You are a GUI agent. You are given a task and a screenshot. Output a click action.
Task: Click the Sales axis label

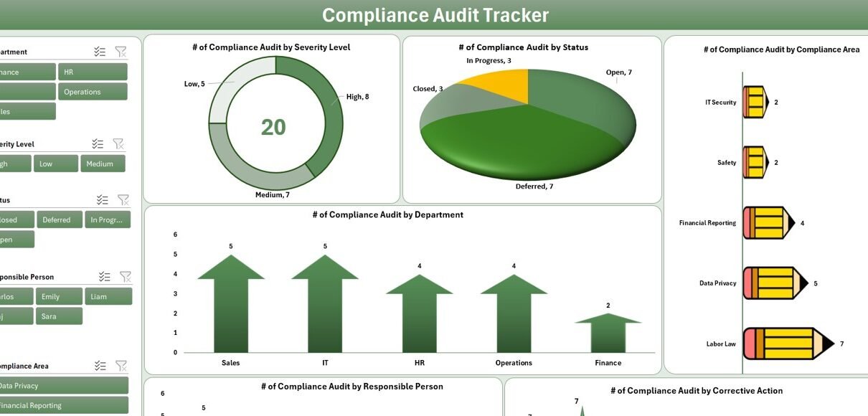pos(231,363)
